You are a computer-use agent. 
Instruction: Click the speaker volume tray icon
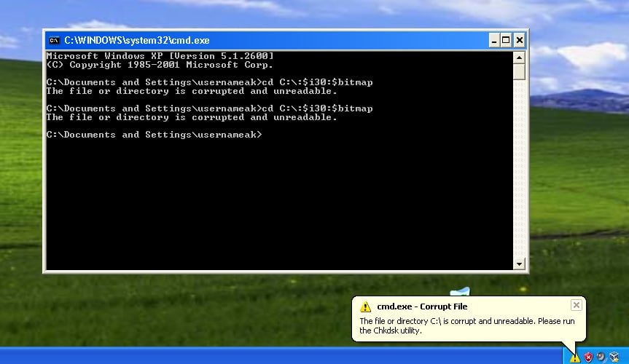pos(601,357)
